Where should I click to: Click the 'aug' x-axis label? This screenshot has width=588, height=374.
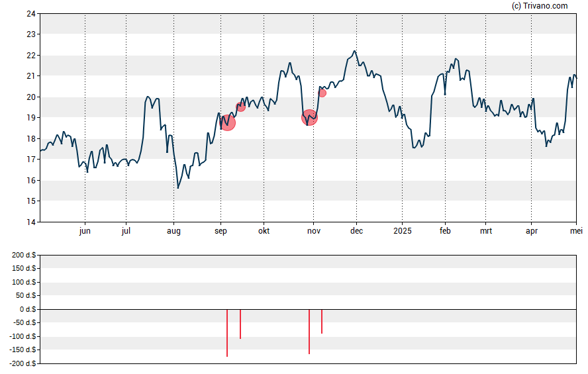(x=173, y=231)
